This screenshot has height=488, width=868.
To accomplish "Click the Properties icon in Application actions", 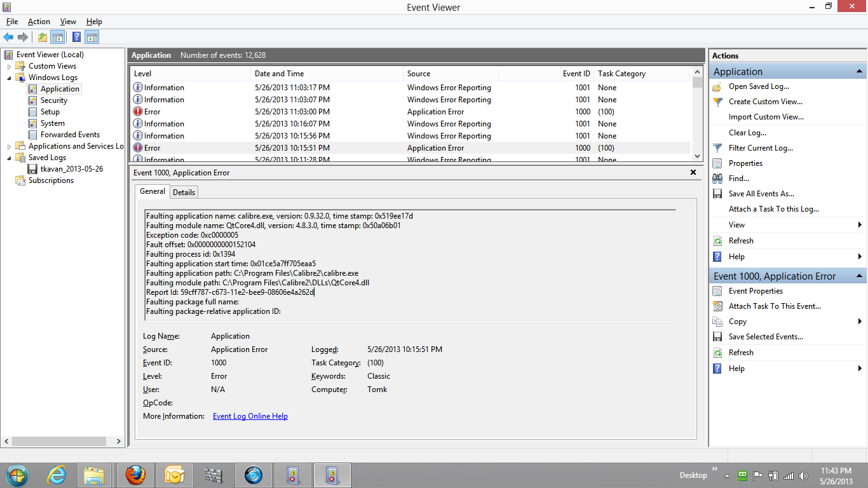I will pyautogui.click(x=717, y=163).
